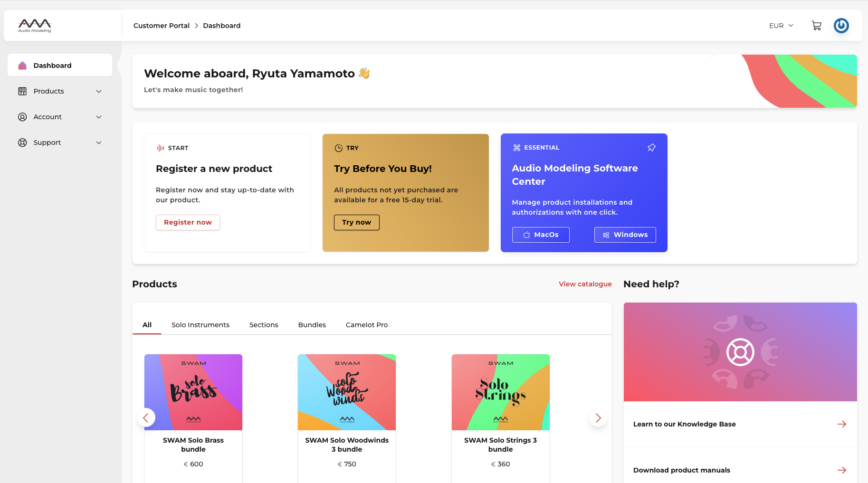Click the waveform icon next to START

(x=161, y=148)
